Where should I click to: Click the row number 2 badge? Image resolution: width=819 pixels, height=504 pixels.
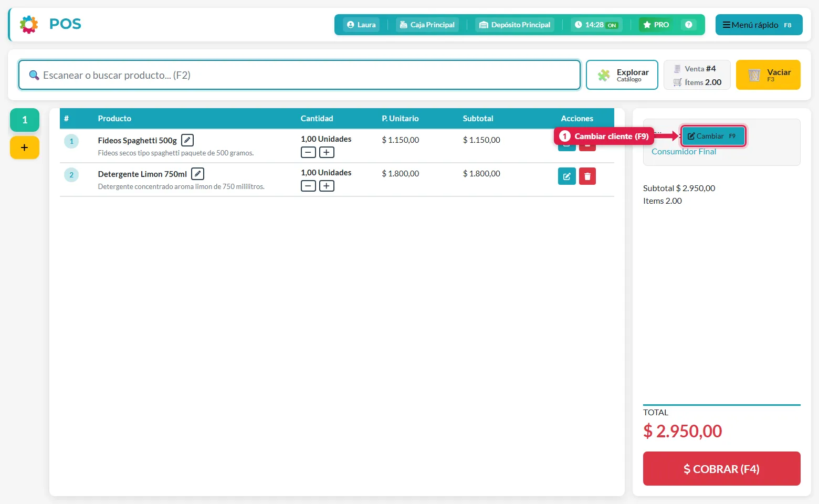click(71, 175)
